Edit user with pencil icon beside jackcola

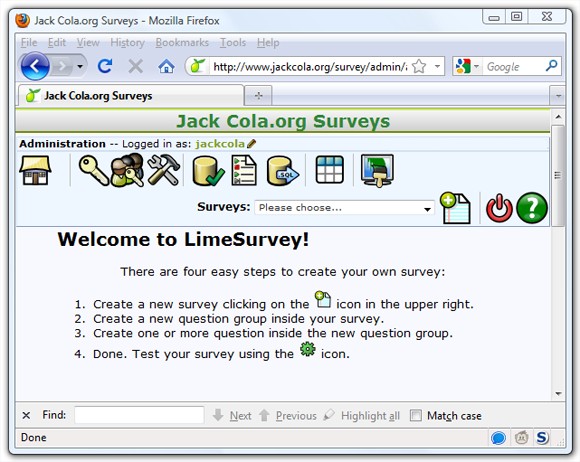point(251,144)
